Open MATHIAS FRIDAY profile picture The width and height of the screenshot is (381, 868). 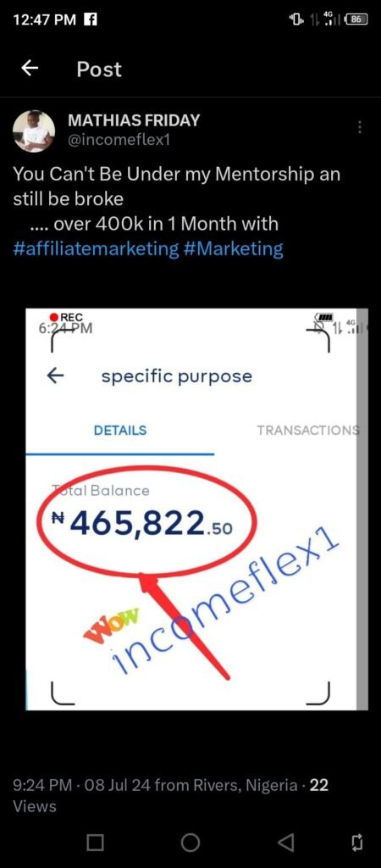point(34,131)
